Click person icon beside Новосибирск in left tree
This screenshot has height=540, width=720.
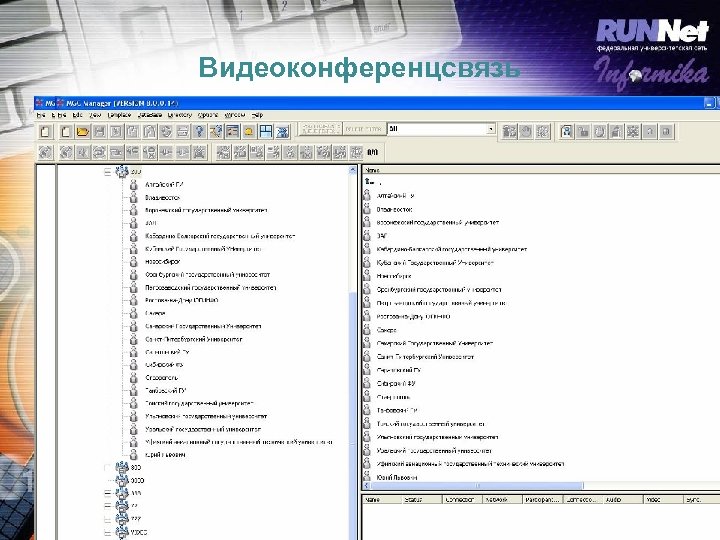(133, 262)
